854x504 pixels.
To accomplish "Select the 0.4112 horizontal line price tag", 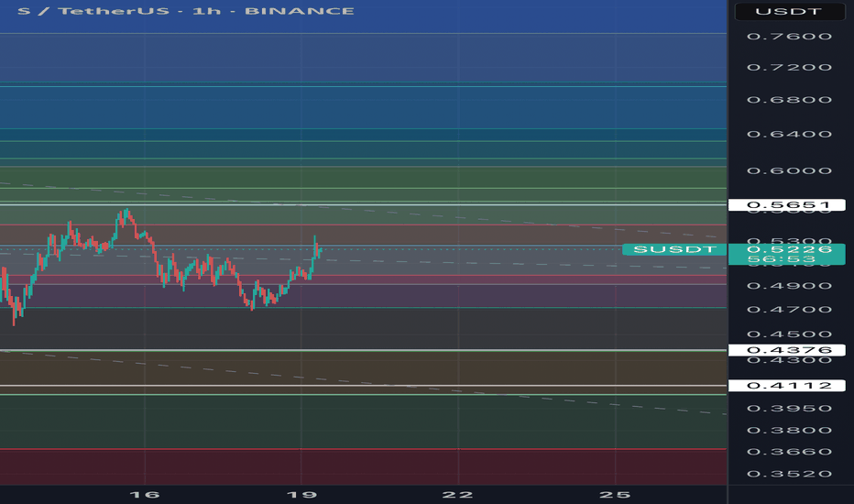I will [x=787, y=386].
